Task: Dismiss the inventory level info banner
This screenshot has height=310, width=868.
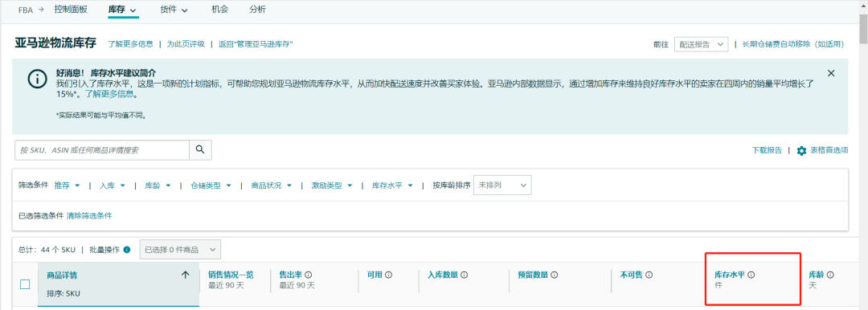Action: [x=831, y=73]
